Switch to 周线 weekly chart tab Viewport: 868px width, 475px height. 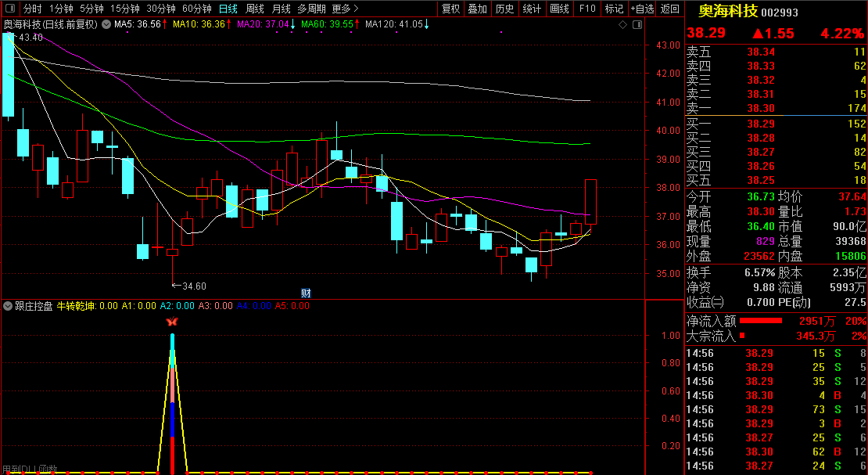point(255,9)
